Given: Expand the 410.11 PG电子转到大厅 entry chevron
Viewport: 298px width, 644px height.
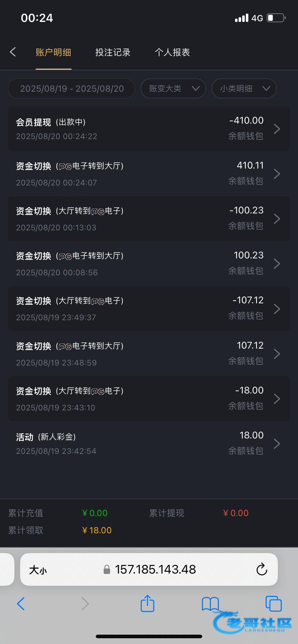Looking at the screenshot, I should (277, 174).
